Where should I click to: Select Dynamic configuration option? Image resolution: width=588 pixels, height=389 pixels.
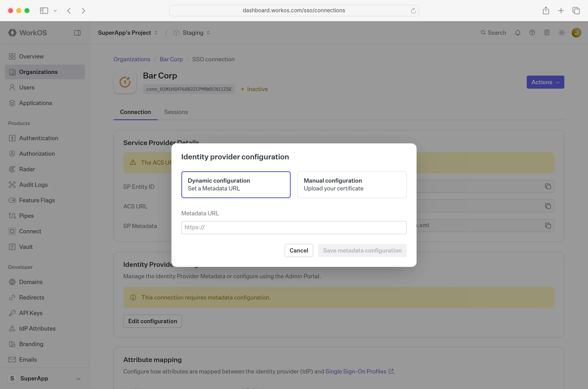point(236,184)
